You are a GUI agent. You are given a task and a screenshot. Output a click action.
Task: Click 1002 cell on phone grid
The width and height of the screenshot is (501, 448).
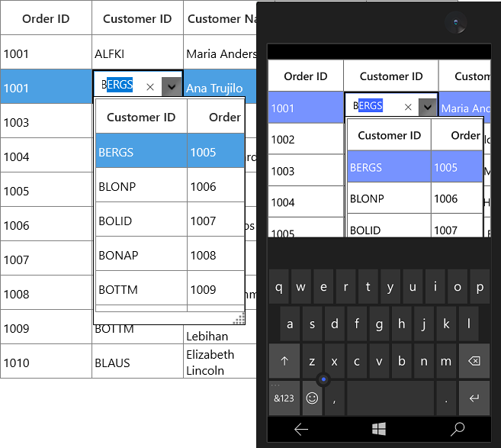click(x=306, y=138)
